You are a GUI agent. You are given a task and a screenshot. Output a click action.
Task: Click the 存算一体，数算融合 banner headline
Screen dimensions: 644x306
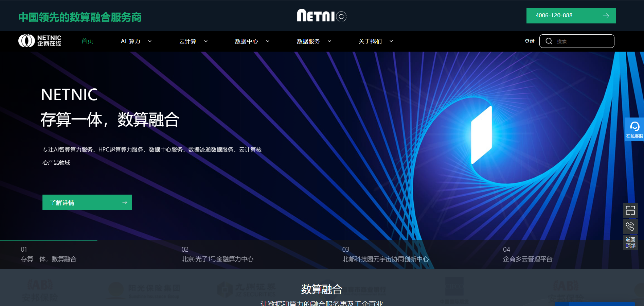[110, 120]
